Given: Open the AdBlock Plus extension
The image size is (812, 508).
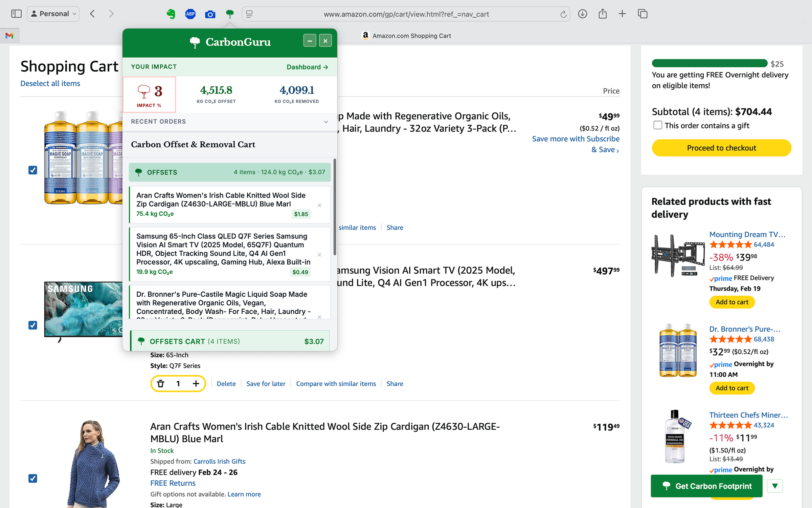Looking at the screenshot, I should [x=190, y=14].
